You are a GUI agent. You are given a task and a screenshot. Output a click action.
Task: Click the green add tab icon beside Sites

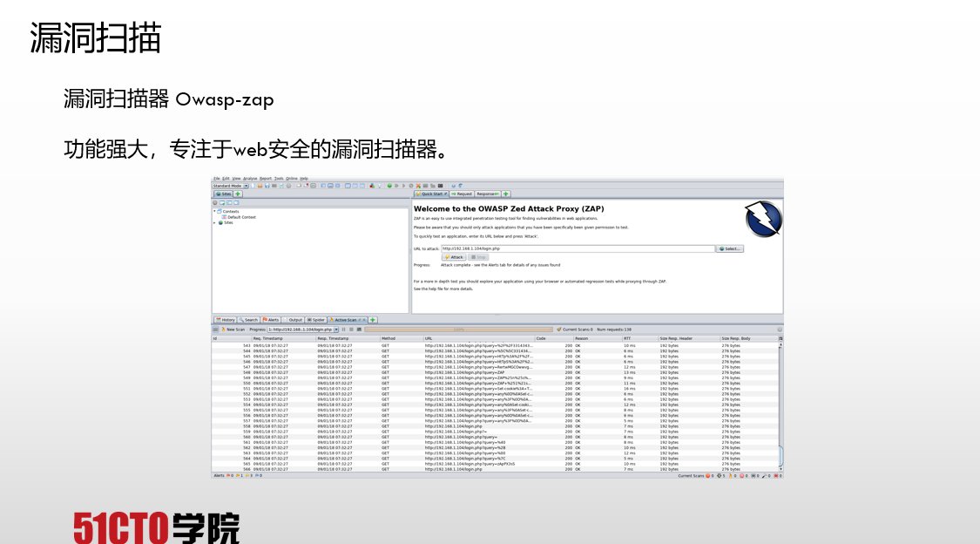pyautogui.click(x=238, y=194)
